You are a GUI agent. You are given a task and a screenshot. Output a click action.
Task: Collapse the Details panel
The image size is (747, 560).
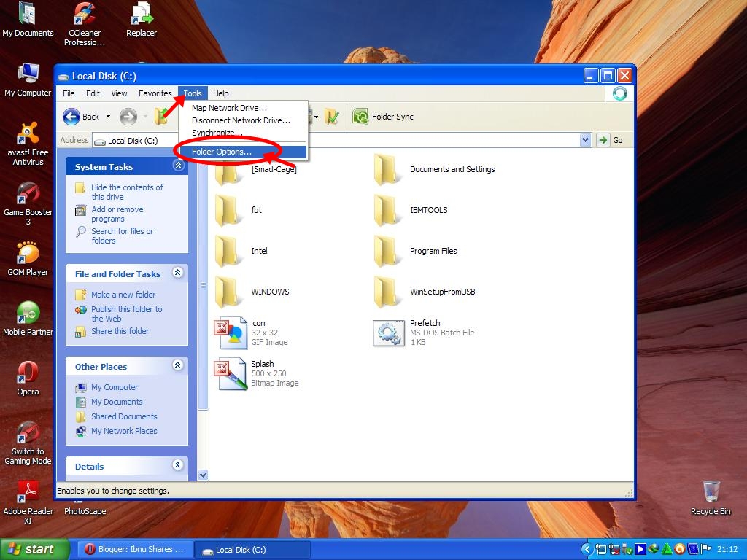point(178,465)
